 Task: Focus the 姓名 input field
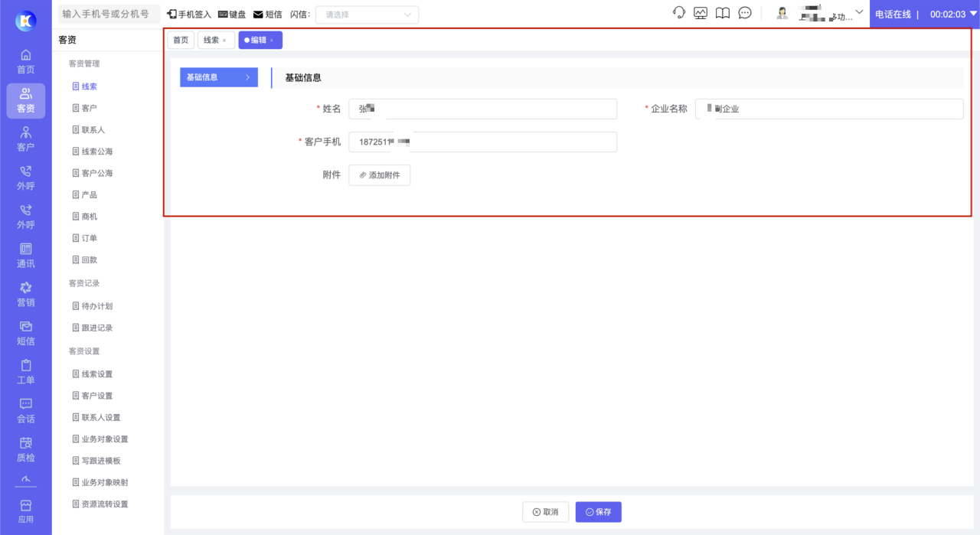[483, 109]
